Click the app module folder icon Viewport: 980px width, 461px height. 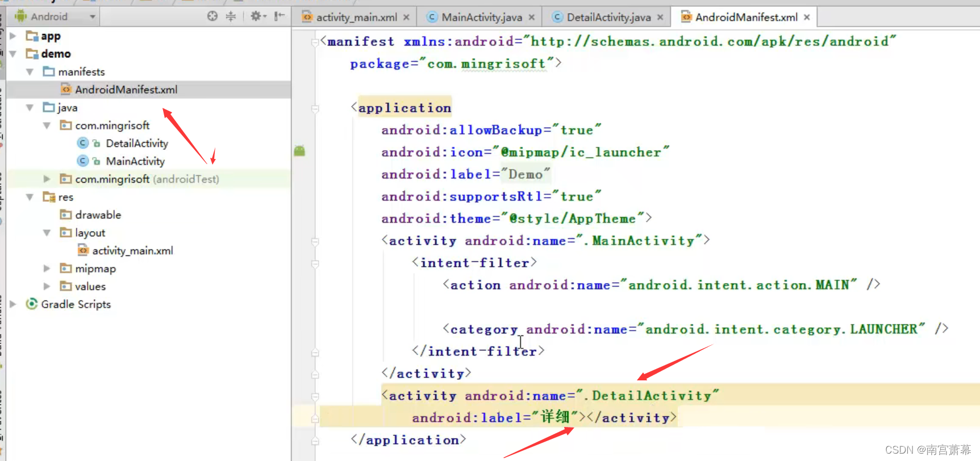(32, 36)
